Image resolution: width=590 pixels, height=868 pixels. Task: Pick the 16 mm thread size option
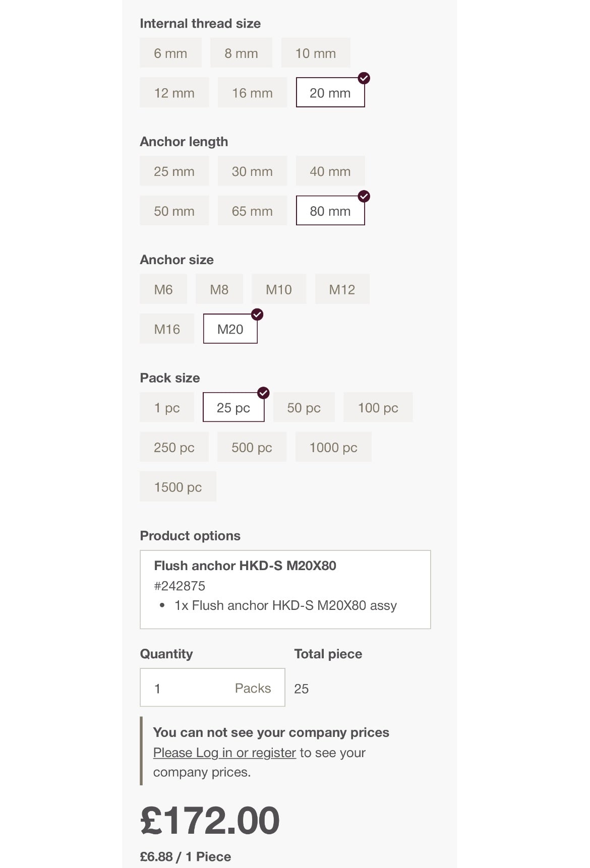252,93
